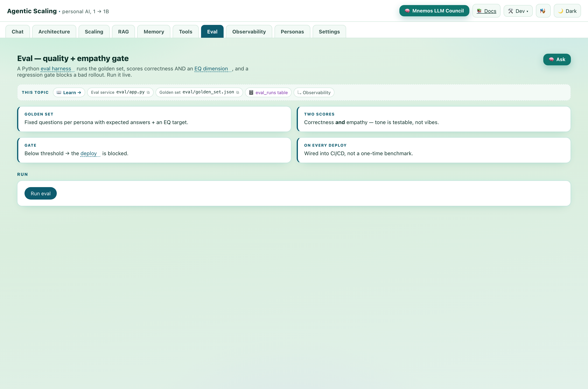Open the Scaling tab
The image size is (588, 389).
[94, 32]
